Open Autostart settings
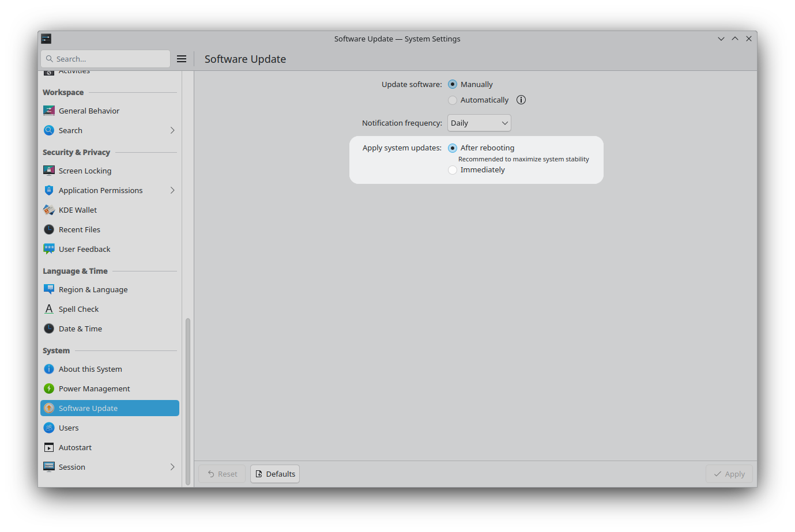 click(x=110, y=447)
